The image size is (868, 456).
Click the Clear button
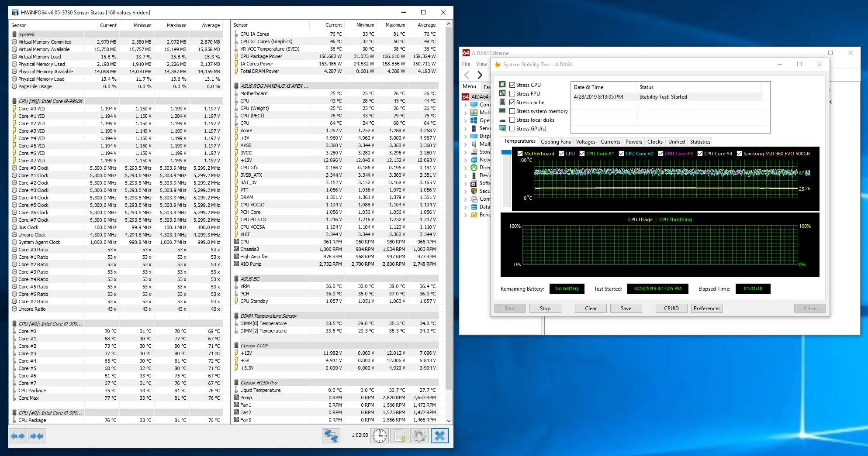pos(591,308)
